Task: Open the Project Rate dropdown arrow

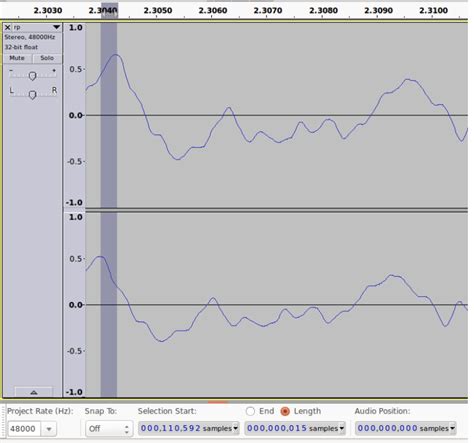Action: coord(49,429)
